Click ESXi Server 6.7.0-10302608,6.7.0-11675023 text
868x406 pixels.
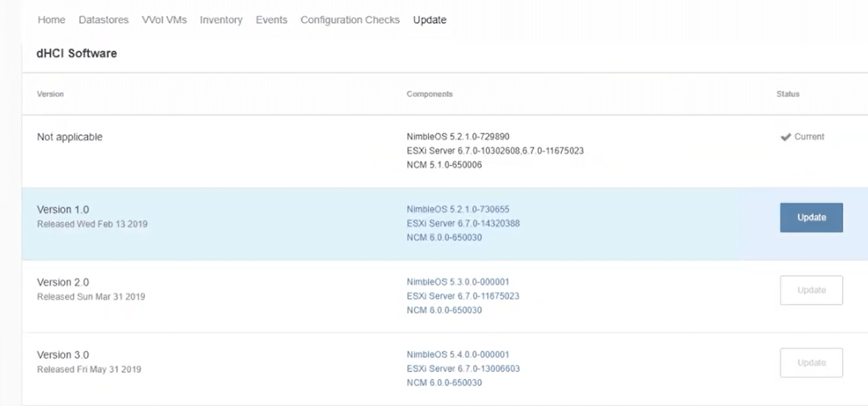point(495,151)
